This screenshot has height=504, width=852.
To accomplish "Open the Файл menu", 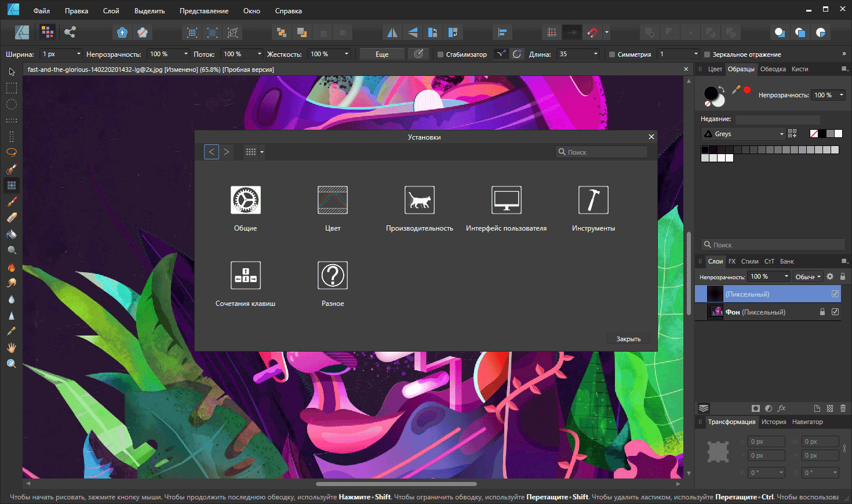I will (42, 11).
